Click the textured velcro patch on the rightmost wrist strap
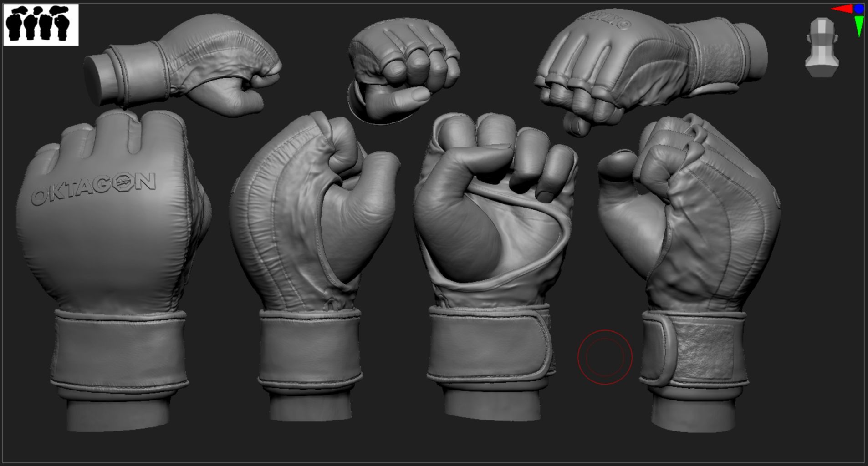The width and height of the screenshot is (868, 466). (x=705, y=349)
